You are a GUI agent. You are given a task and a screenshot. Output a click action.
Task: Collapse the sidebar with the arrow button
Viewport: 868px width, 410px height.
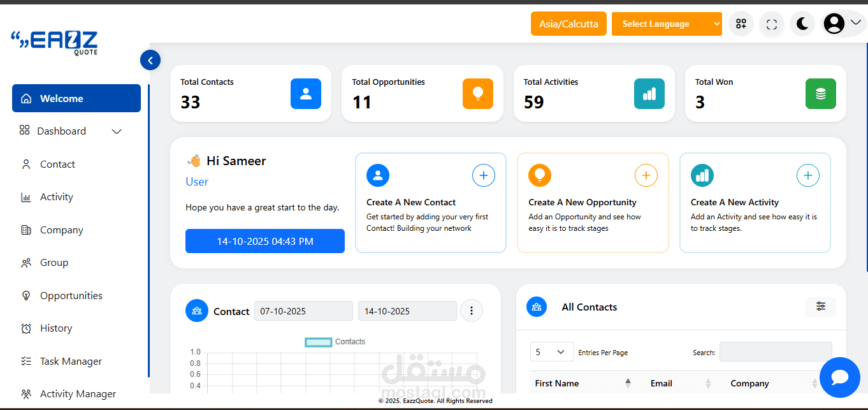[150, 61]
